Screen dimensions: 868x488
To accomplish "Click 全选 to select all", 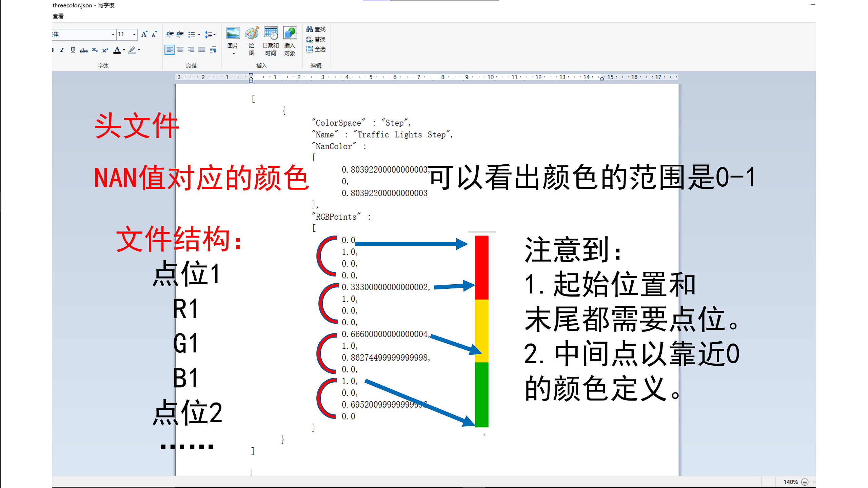I will tap(316, 49).
